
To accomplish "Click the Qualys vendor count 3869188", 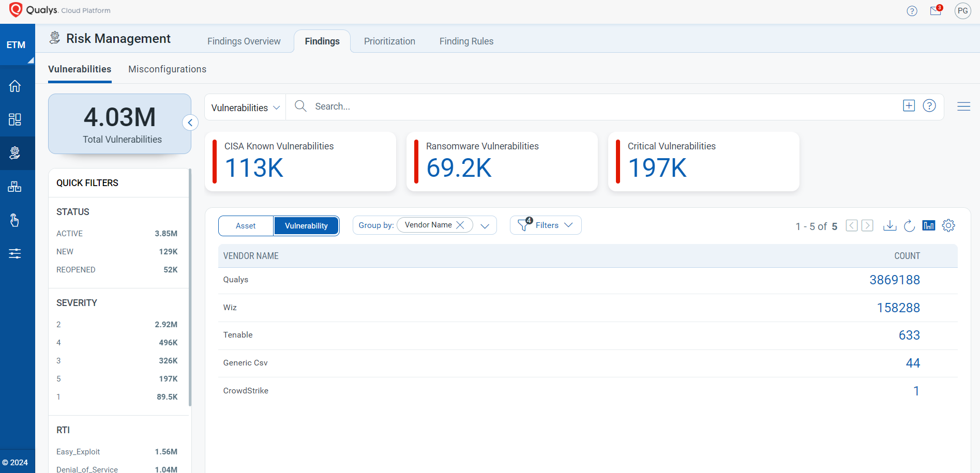I will 894,280.
